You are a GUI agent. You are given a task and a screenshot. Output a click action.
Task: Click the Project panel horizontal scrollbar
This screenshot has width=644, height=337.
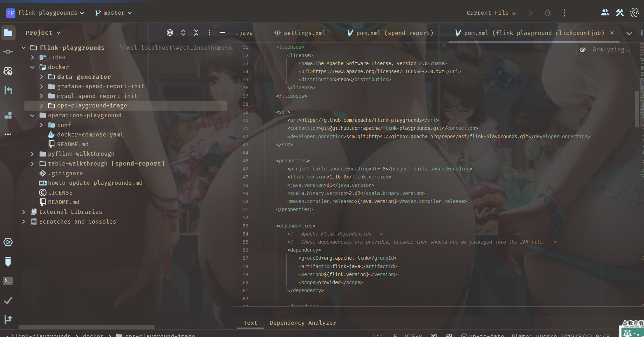point(87,327)
